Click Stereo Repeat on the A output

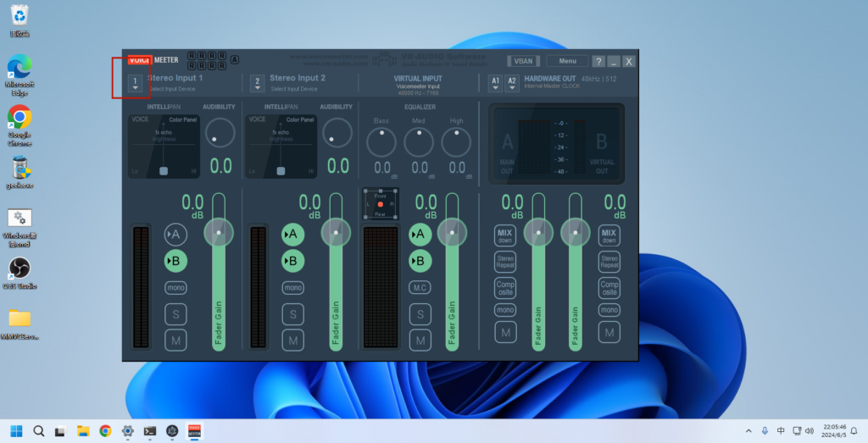click(505, 262)
